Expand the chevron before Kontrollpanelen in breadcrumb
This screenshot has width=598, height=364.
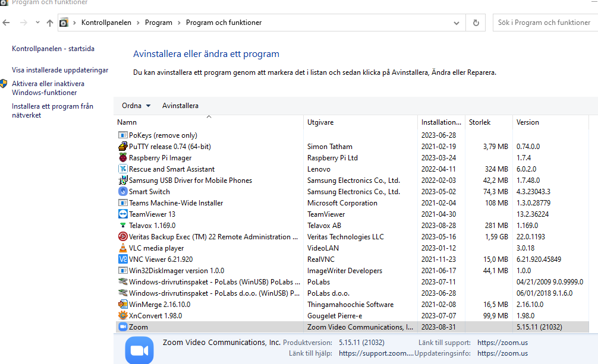[x=74, y=23]
